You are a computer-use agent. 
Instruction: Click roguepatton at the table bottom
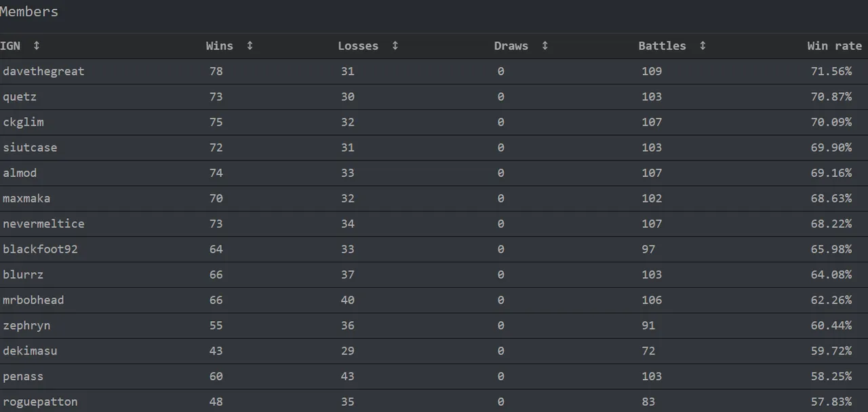click(40, 402)
